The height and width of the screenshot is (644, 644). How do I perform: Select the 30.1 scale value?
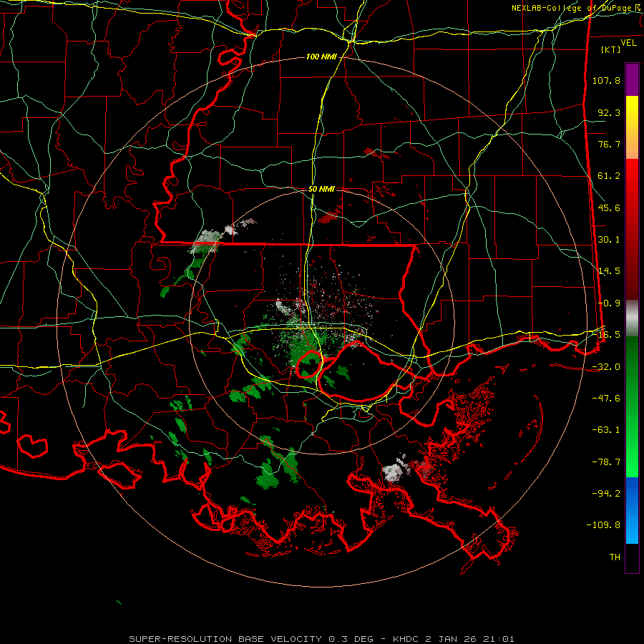tap(609, 240)
